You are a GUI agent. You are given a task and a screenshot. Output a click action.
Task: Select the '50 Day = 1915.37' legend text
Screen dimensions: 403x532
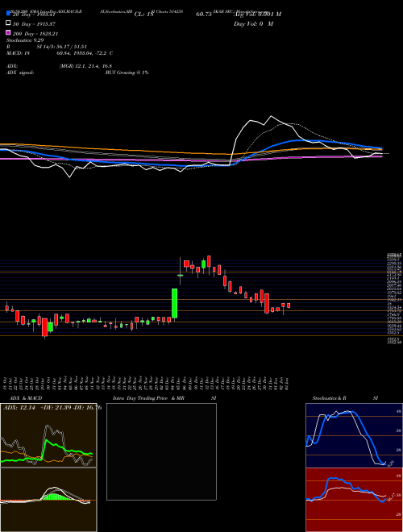click(34, 24)
